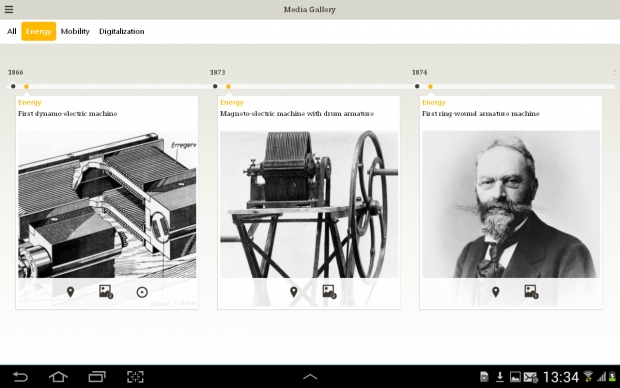Viewport: 620px width, 388px height.
Task: Tap the SD card notification icon in status bar
Action: 484,377
